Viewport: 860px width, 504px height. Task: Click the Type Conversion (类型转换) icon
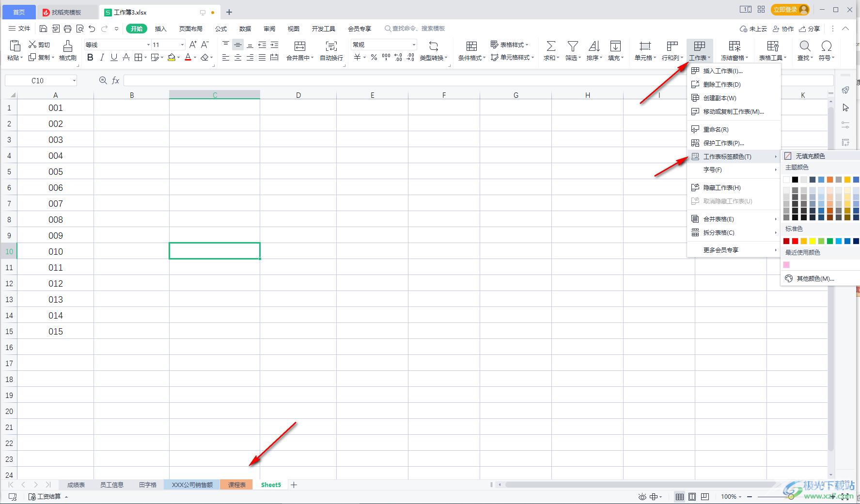[434, 46]
